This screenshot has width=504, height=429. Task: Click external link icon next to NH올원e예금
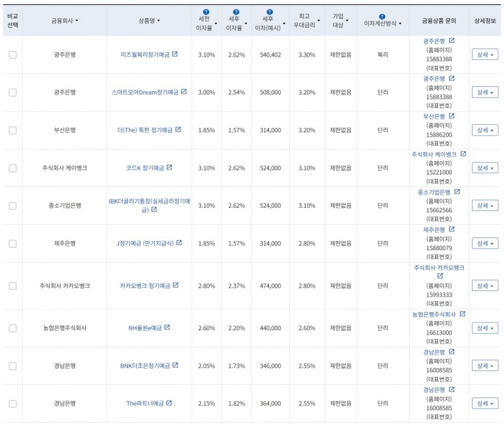167,328
